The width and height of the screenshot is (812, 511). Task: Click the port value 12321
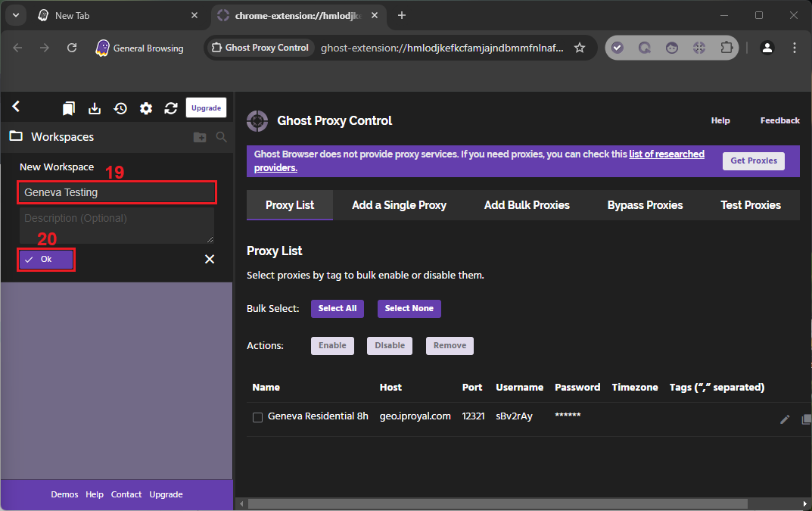(473, 416)
